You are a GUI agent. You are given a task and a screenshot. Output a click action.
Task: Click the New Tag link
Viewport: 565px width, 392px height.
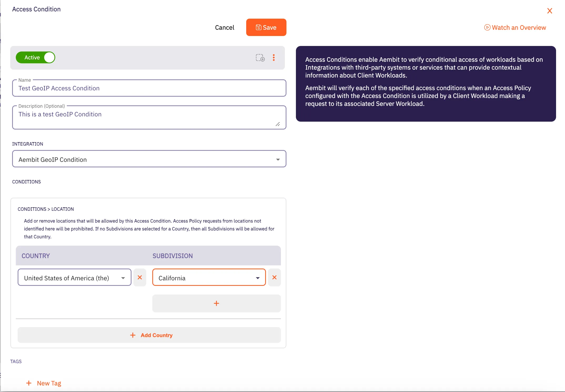tap(49, 383)
